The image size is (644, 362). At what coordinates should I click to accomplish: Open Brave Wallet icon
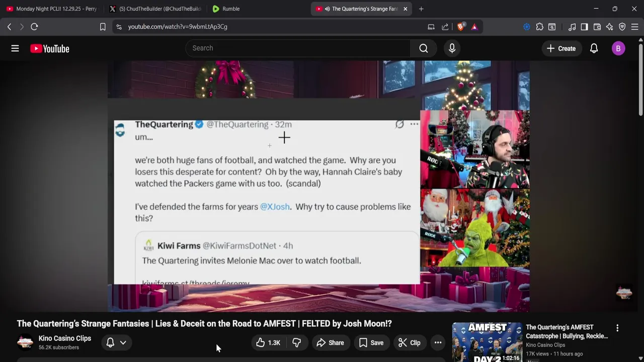[597, 27]
